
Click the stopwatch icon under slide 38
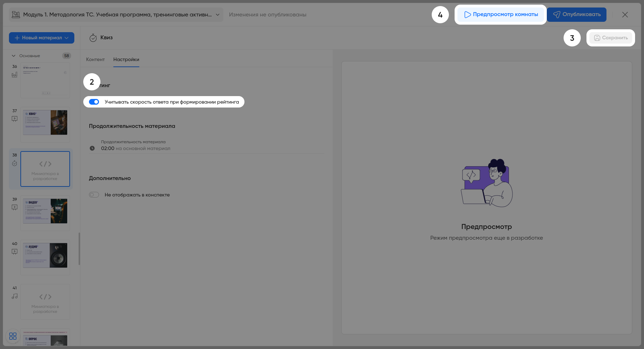(x=14, y=163)
